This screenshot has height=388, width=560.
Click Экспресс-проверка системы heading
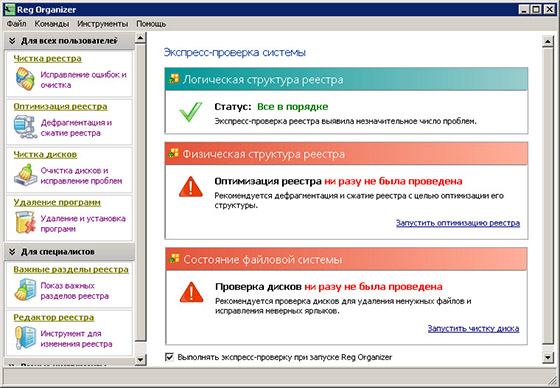coord(235,53)
